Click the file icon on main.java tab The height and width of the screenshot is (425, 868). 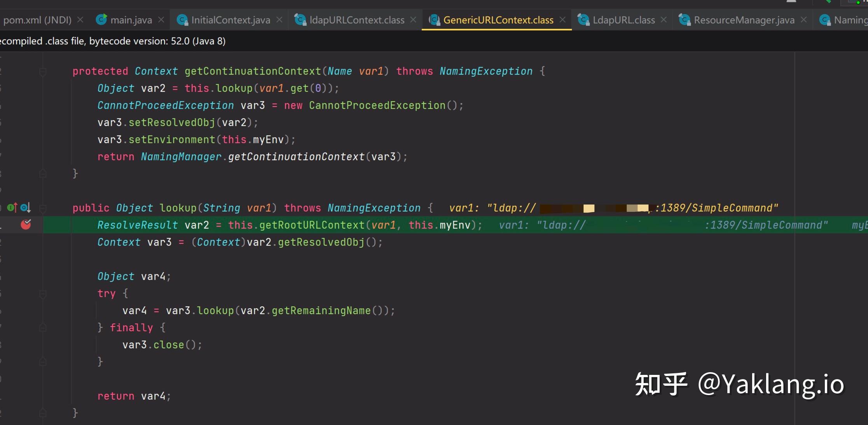[x=101, y=20]
